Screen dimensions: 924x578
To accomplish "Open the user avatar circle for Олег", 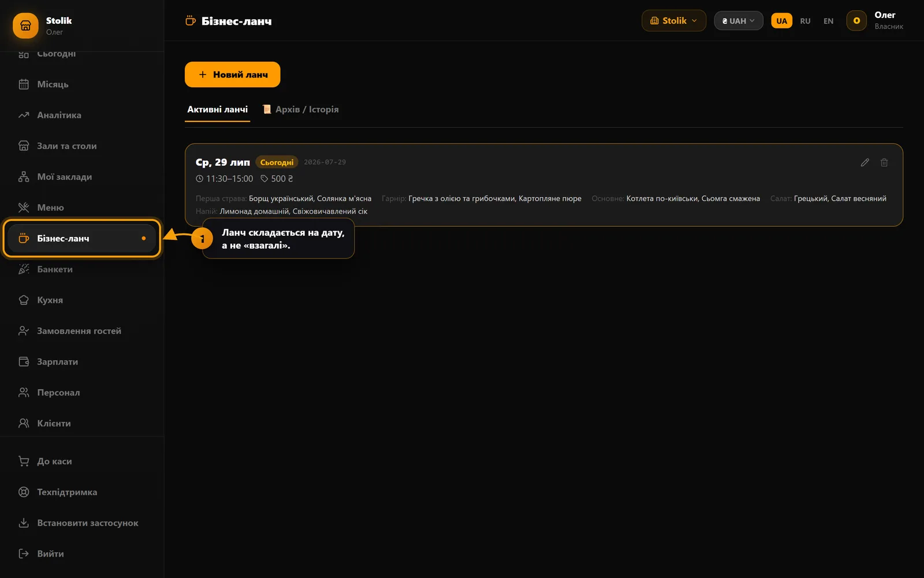I will (856, 21).
